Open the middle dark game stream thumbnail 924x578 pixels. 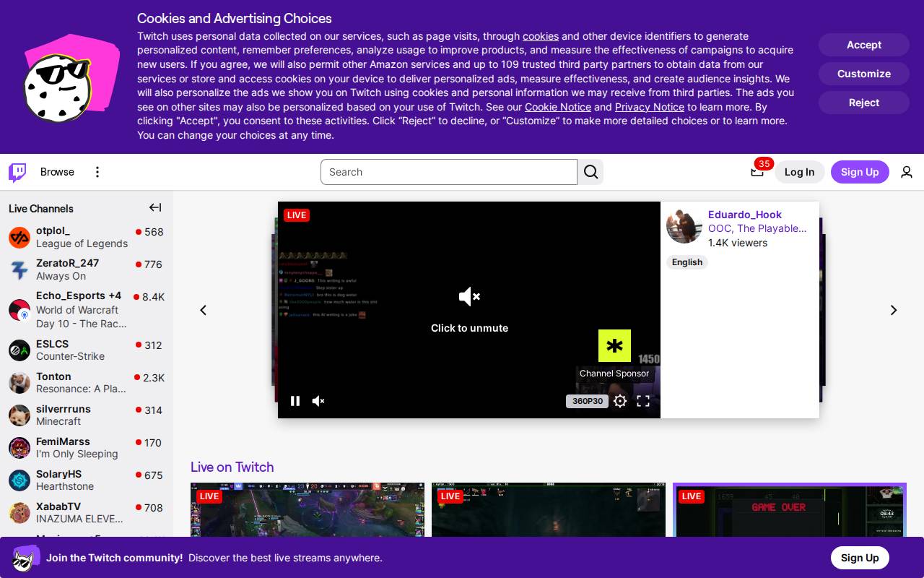click(x=549, y=510)
